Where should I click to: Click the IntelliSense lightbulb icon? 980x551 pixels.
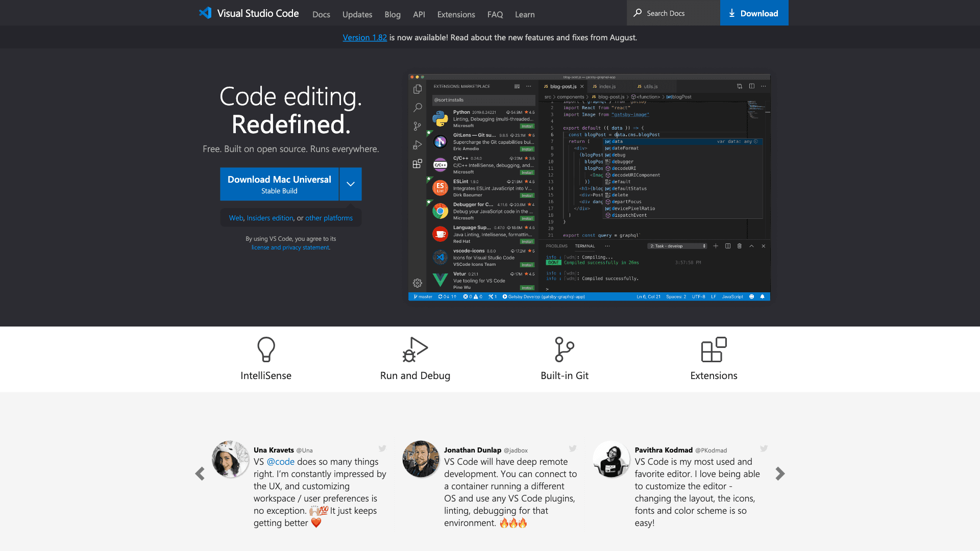[266, 349]
